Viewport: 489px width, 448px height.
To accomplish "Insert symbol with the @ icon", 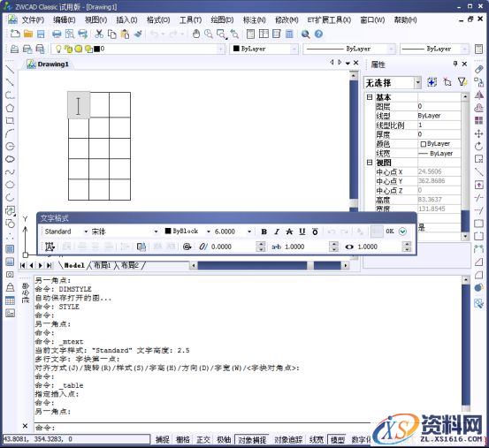I will (x=187, y=247).
